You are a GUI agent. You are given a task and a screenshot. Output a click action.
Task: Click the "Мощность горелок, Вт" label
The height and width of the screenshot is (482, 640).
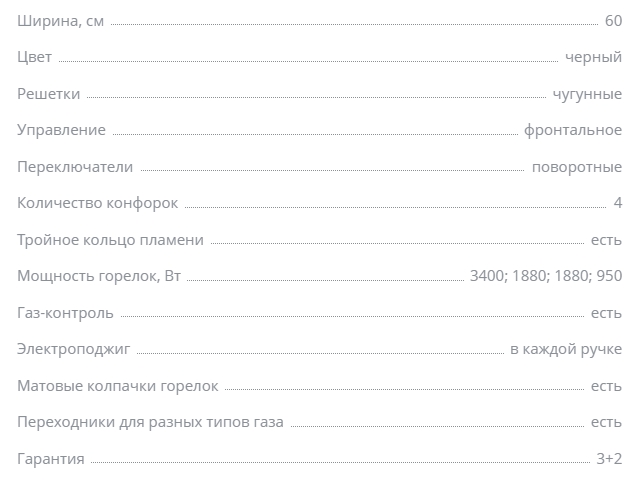99,276
